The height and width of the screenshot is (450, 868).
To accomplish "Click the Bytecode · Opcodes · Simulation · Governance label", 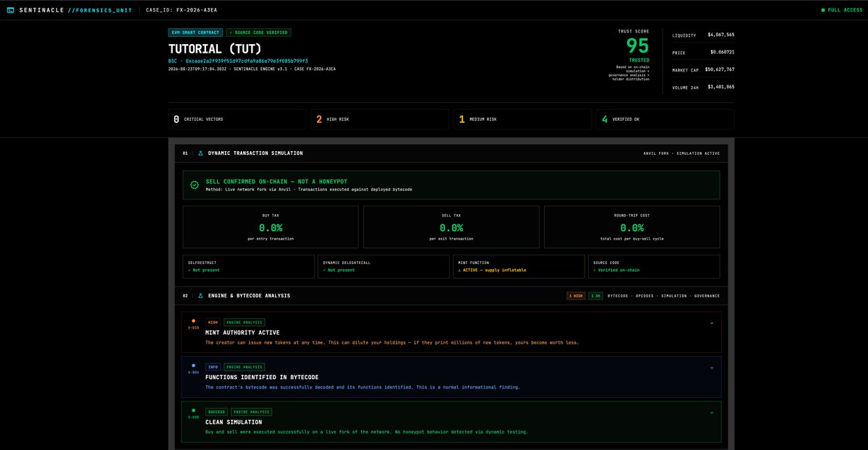I will (663, 296).
